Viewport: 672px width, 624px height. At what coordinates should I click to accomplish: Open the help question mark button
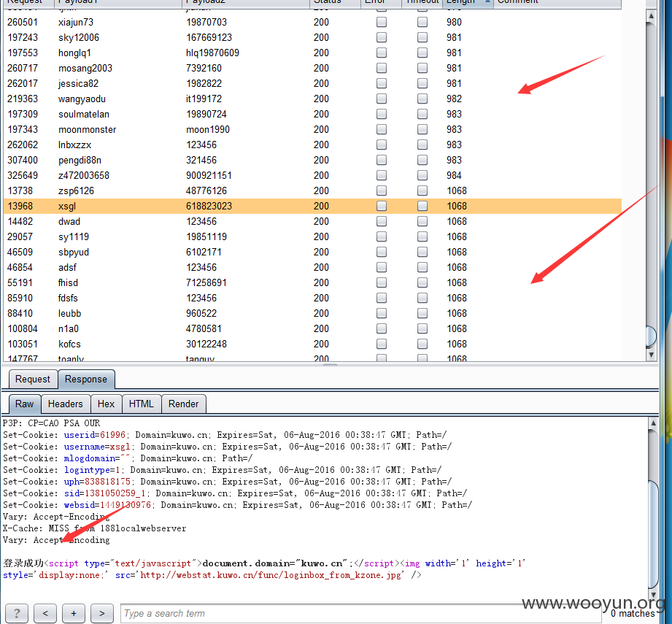[x=17, y=613]
